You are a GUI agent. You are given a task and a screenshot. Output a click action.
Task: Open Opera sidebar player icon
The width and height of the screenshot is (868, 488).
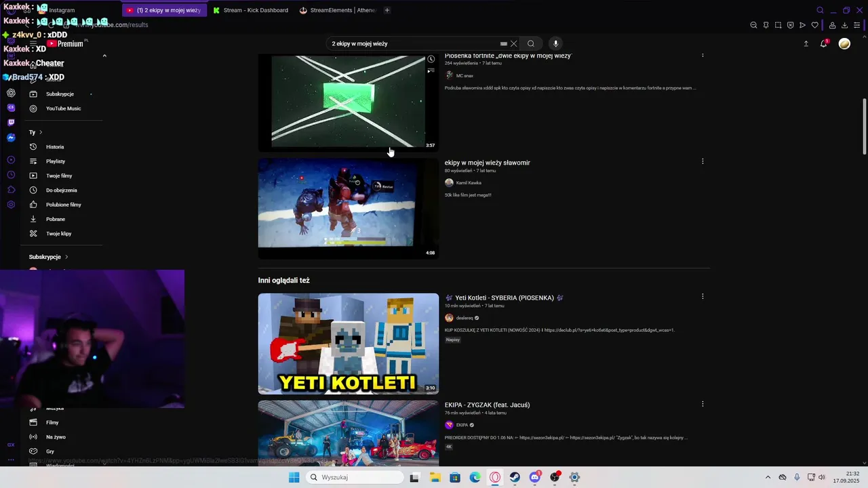click(x=11, y=160)
